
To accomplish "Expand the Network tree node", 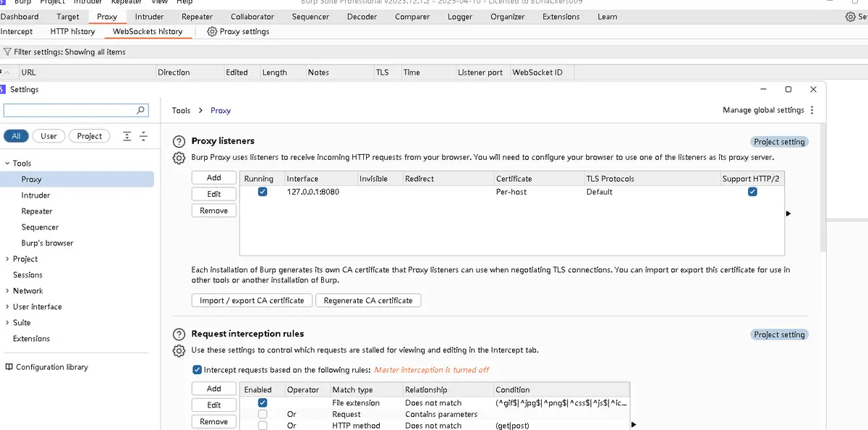I will 7,291.
